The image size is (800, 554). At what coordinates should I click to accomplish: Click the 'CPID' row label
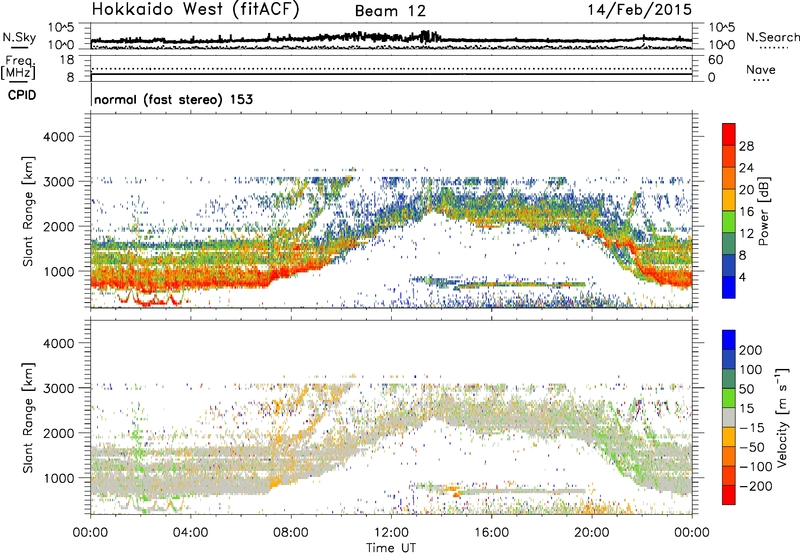click(22, 95)
